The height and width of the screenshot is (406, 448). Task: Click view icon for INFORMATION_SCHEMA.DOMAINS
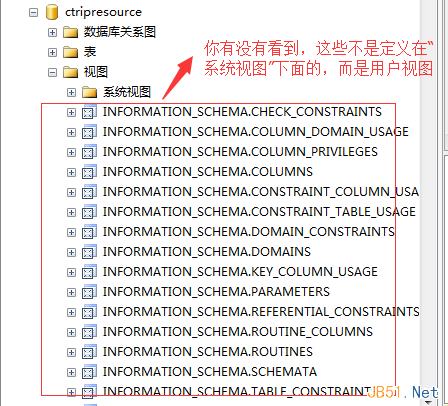[89, 252]
